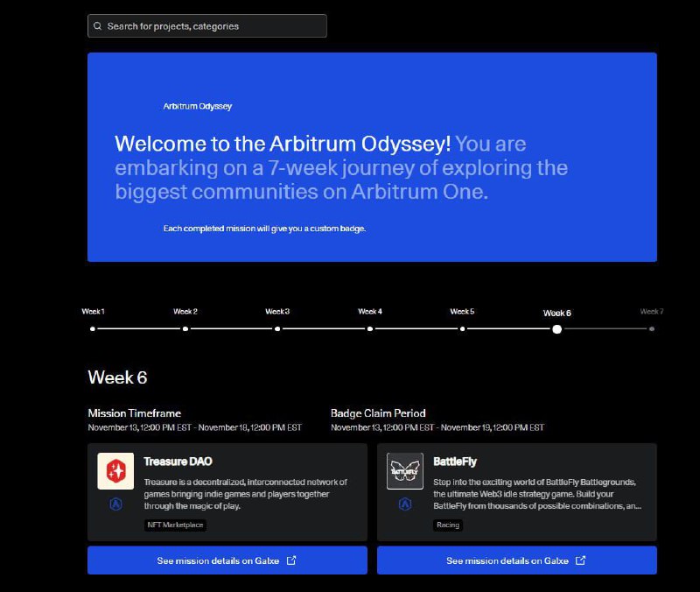700x592 pixels.
Task: Select the Racing category tag
Action: (448, 525)
